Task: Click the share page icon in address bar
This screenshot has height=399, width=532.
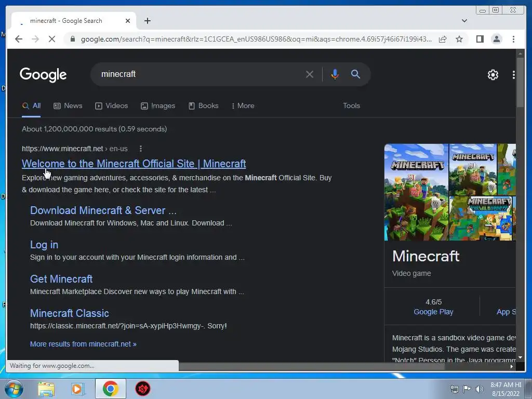Action: pos(443,39)
